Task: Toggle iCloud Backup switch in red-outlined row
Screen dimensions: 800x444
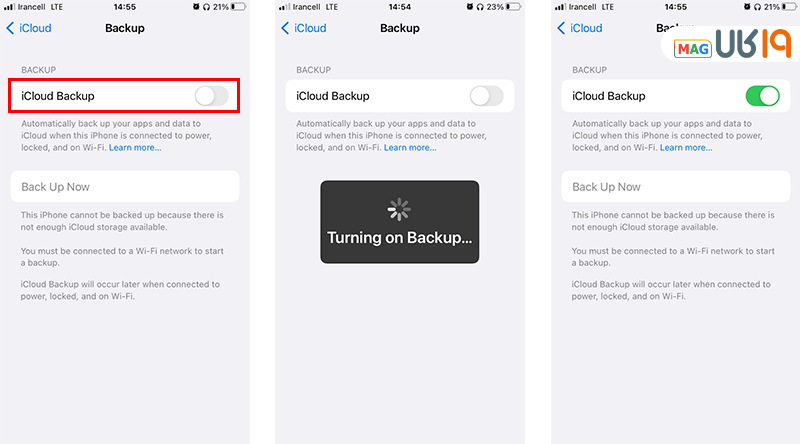Action: pyautogui.click(x=212, y=96)
